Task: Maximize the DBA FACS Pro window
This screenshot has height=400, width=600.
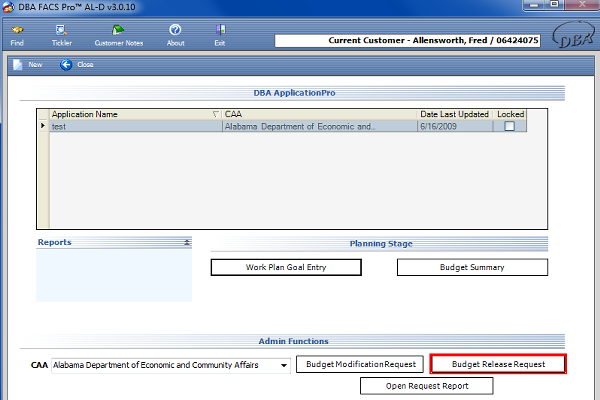Action: tap(554, 5)
